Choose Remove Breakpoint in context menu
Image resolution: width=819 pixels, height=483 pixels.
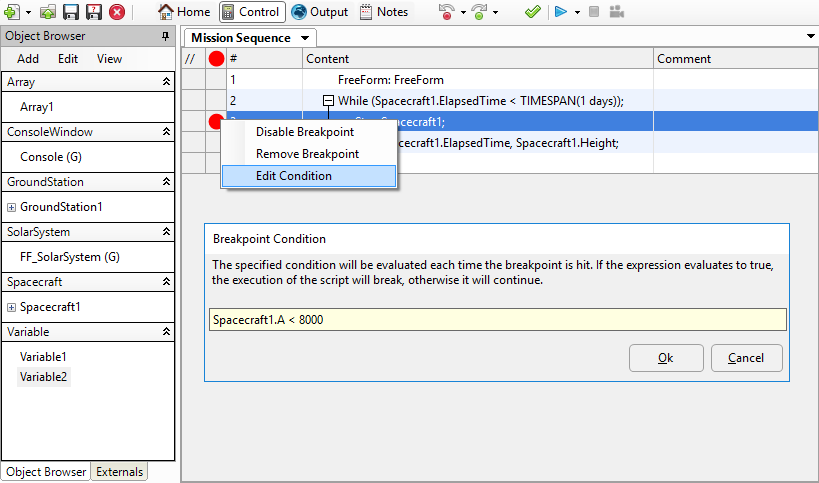tap(309, 154)
